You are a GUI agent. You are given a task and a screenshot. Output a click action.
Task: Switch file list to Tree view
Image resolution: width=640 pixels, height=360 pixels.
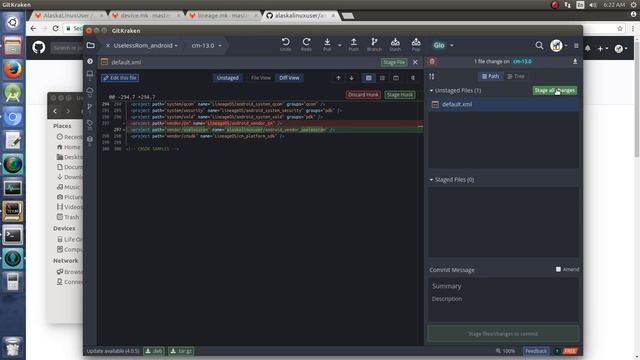tap(516, 76)
